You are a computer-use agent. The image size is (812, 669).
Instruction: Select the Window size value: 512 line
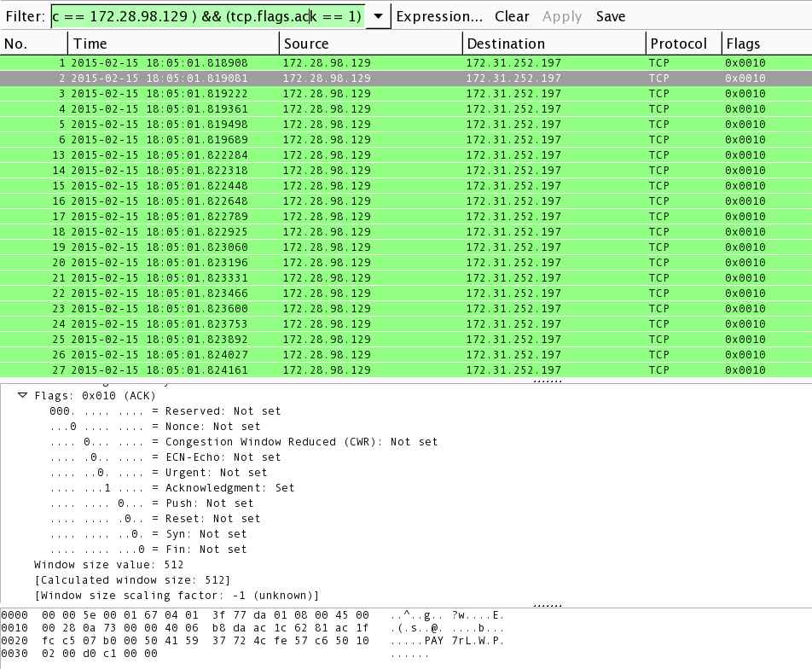pyautogui.click(x=109, y=564)
